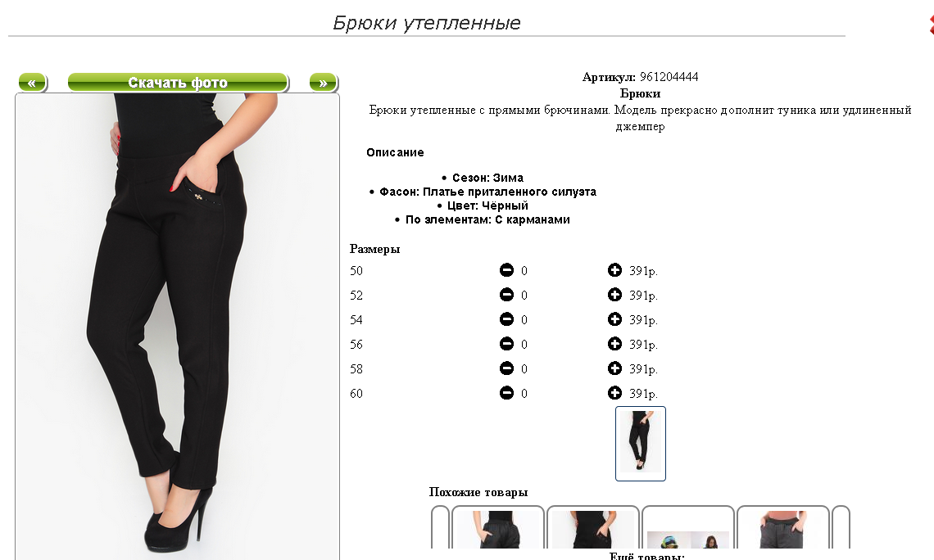
Task: Click minus icon for size 60
Action: tap(506, 393)
